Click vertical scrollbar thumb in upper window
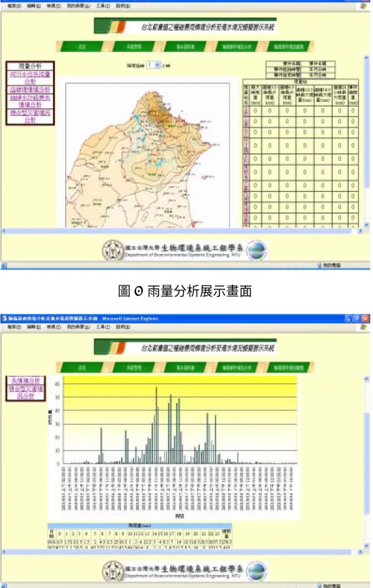This screenshot has height=588, width=373. point(366,125)
